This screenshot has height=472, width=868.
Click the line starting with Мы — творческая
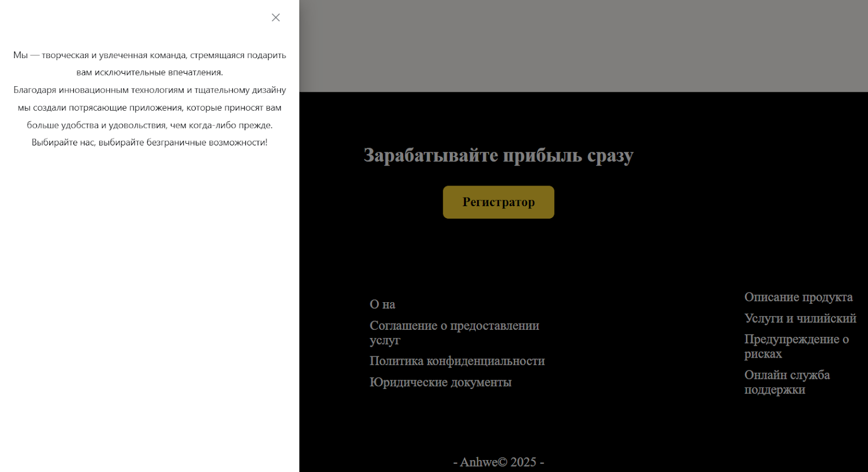coord(150,55)
